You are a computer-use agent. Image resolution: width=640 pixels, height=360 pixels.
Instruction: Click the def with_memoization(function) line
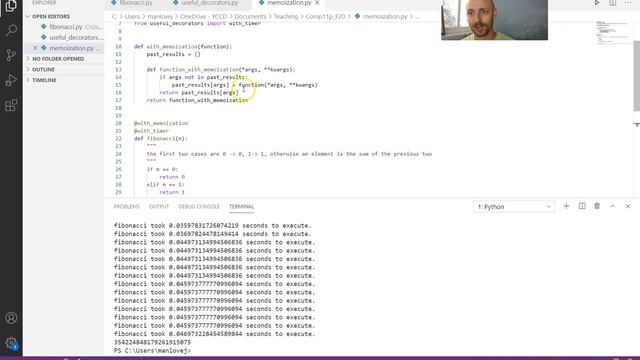click(x=183, y=47)
